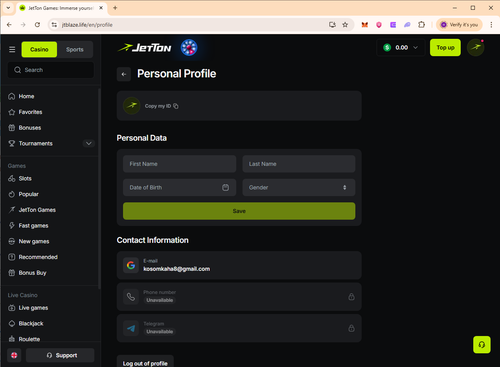Click the Telegram lock icon
500x367 pixels.
tap(351, 328)
